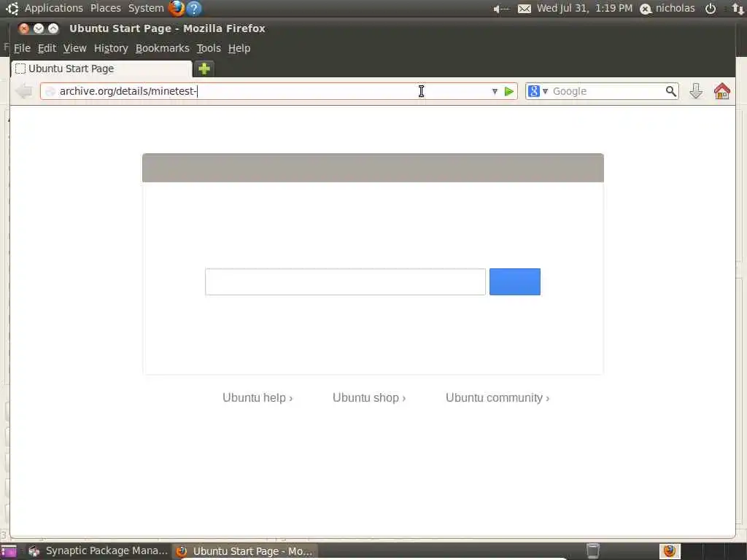Click the network arrows indicator icon
Image resolution: width=747 pixels, height=560 pixels.
[738, 9]
